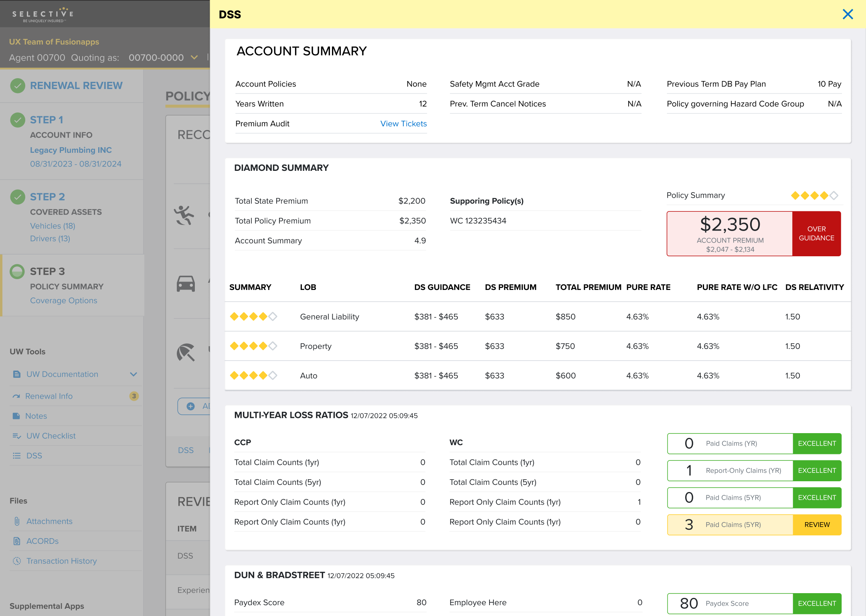Click the 08/31/2023 - 08/31/2024 policy term link
The width and height of the screenshot is (866, 616).
coord(76,164)
